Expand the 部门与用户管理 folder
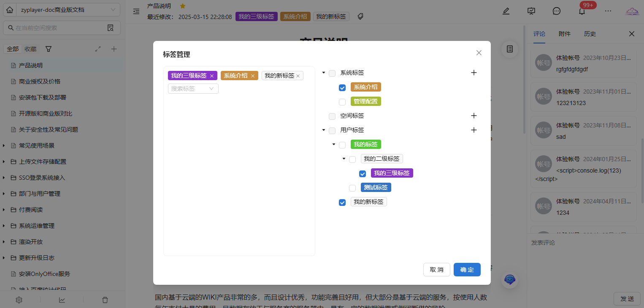Image resolution: width=644 pixels, height=308 pixels. click(x=4, y=194)
